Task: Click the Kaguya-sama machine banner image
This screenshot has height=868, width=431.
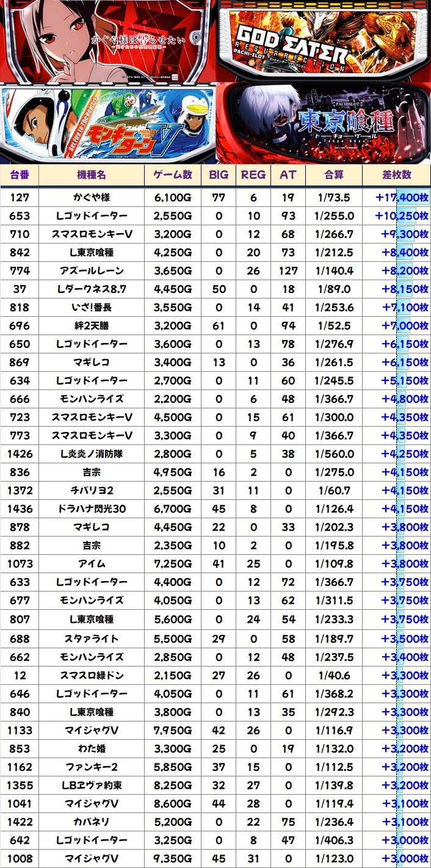Action: [x=107, y=41]
